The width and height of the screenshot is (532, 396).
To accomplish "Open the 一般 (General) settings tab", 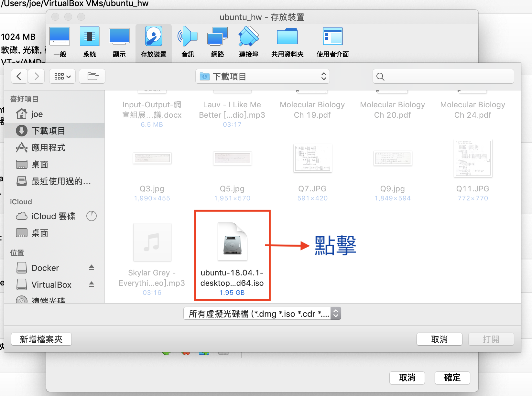I will 60,43.
